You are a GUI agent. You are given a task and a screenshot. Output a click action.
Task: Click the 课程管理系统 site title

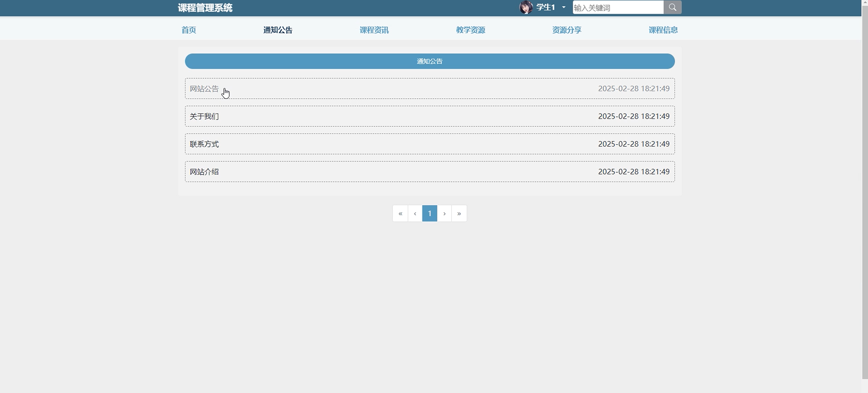point(205,8)
